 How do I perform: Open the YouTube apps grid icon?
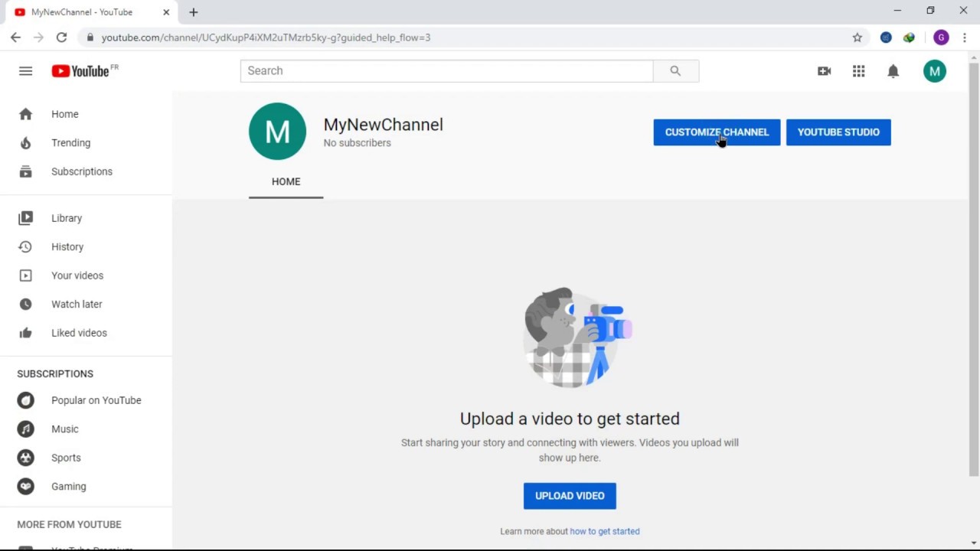[858, 71]
